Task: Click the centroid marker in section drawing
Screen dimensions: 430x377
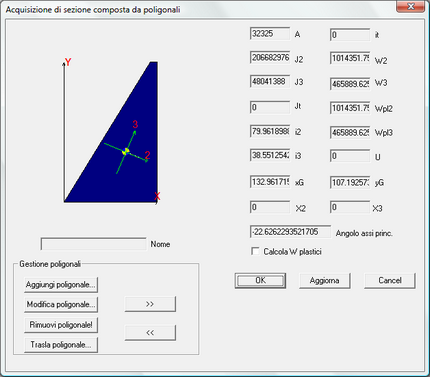Action: click(126, 151)
